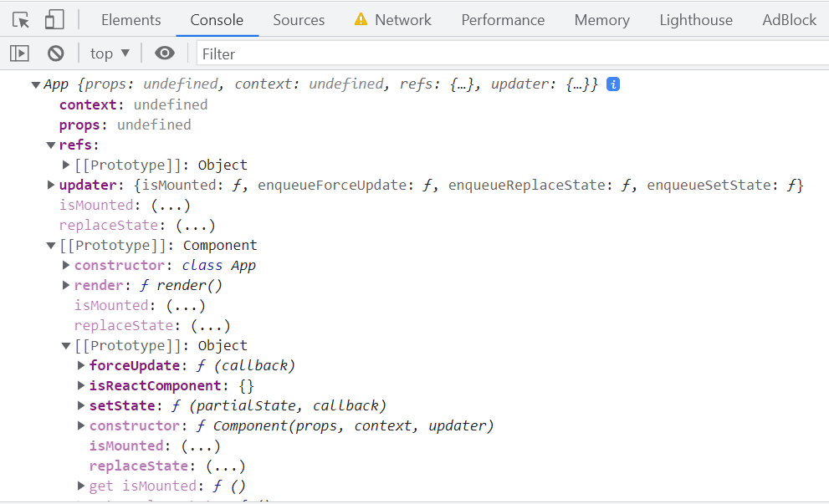Click the inspect element picker icon
Screen dimensions: 829x504
click(x=21, y=20)
